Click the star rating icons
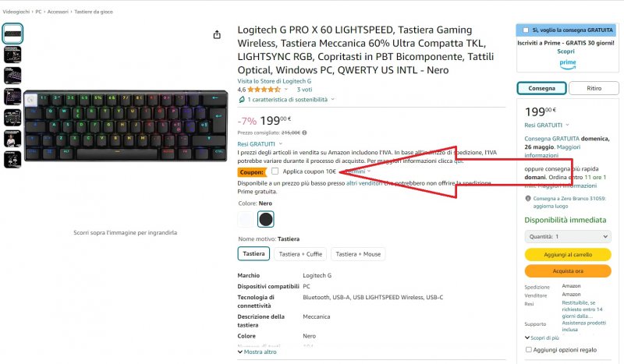This screenshot has height=364, width=624. tap(268, 90)
